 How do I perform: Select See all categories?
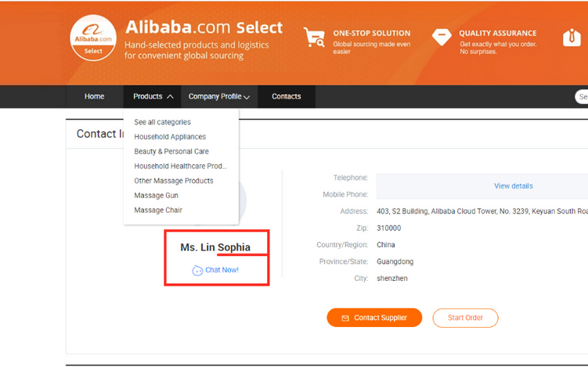click(162, 122)
